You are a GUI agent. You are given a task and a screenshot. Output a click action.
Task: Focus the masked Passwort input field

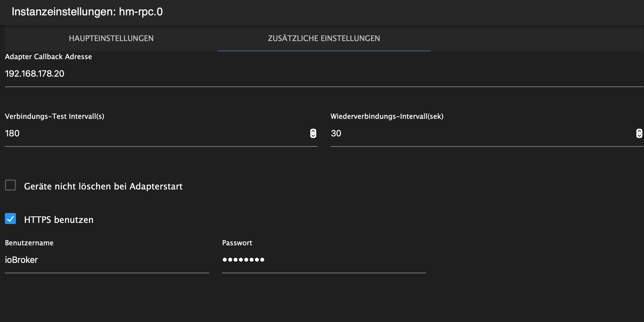[x=324, y=260]
